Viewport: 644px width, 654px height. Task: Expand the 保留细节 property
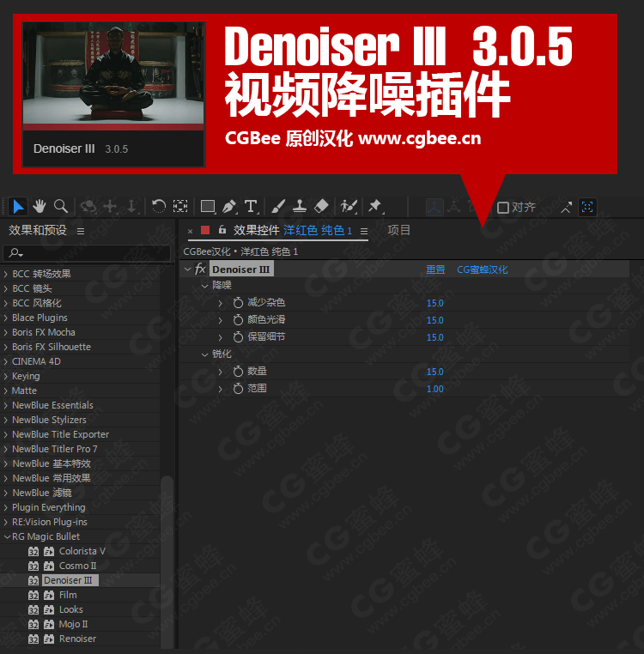(221, 337)
